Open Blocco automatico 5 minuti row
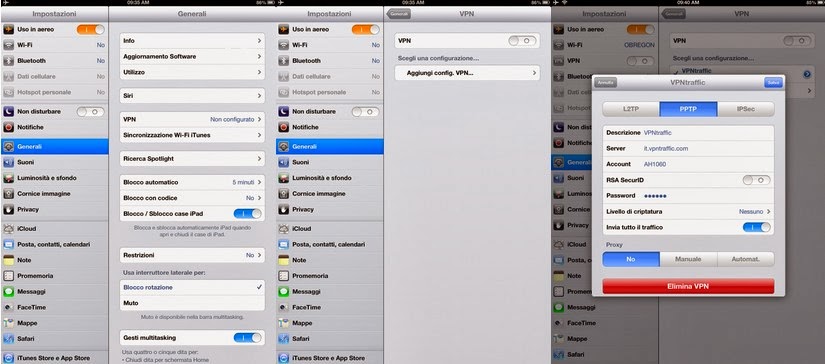 tap(192, 182)
